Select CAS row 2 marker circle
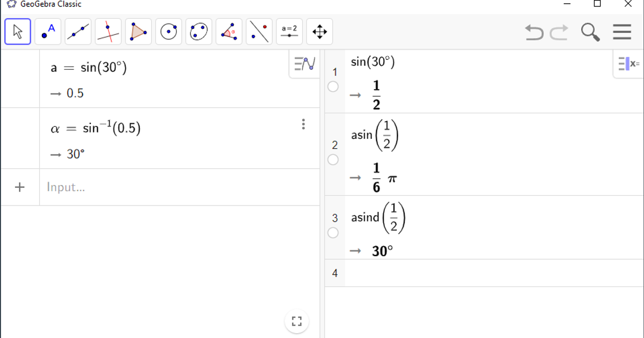Viewport: 644px width, 338px height. (333, 160)
